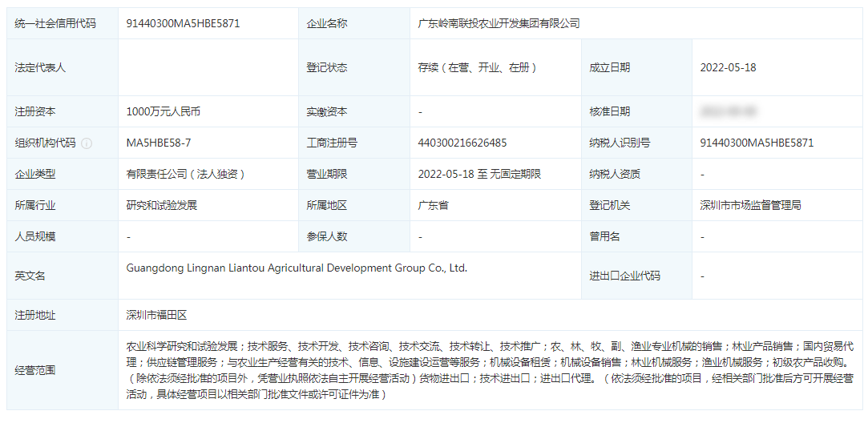Click the 登记状态 label
Image resolution: width=868 pixels, height=423 pixels.
tap(327, 67)
